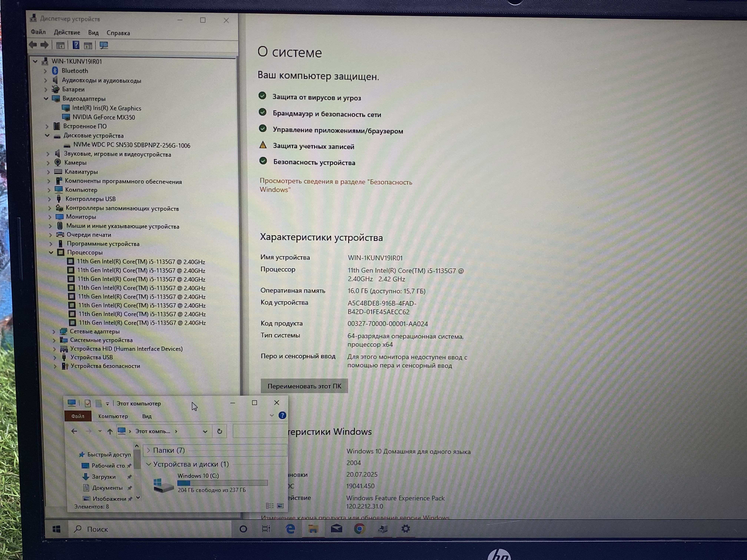This screenshot has height=560, width=747.
Task: Click the Mail icon in the taskbar
Action: [336, 529]
